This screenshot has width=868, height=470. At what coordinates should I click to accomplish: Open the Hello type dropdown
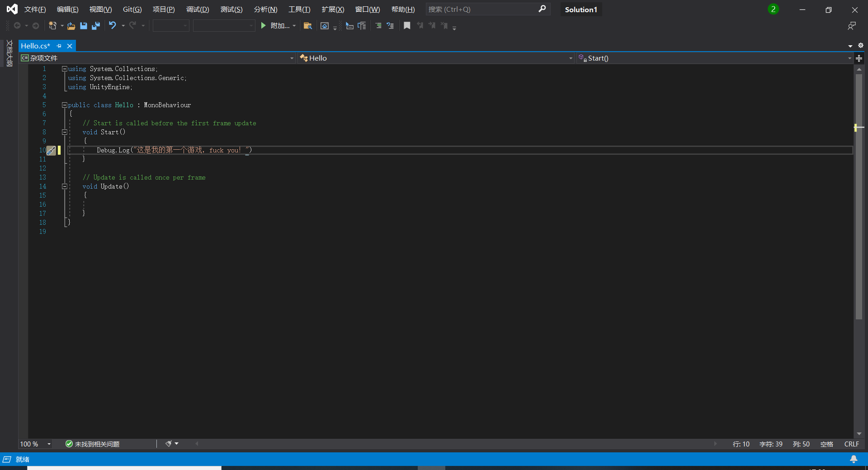571,58
